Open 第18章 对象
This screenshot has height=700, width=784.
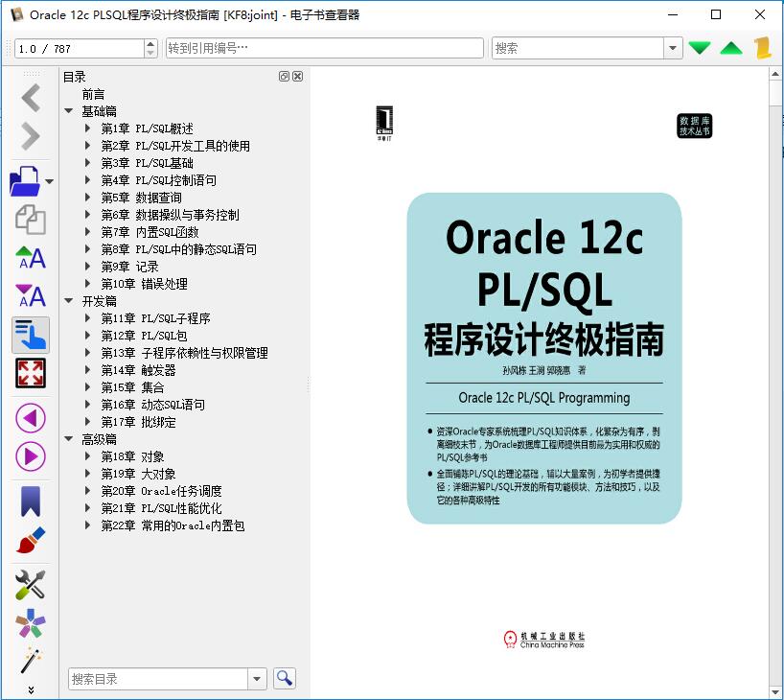(x=132, y=456)
